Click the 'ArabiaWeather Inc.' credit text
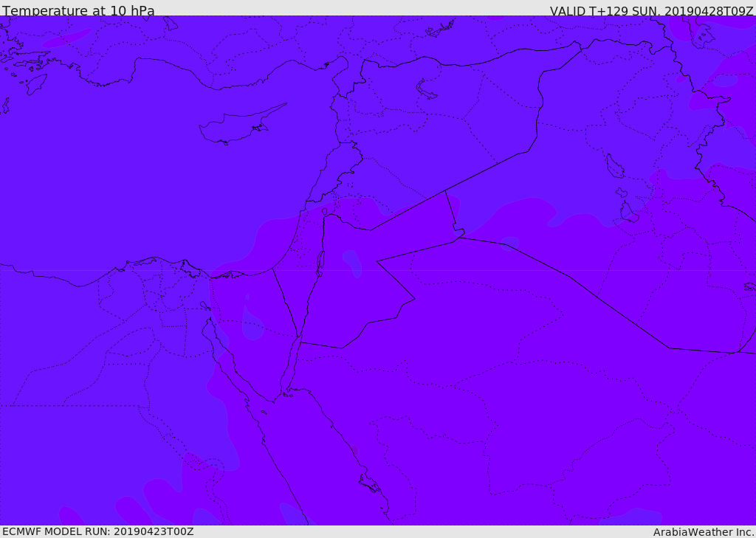 click(x=704, y=532)
